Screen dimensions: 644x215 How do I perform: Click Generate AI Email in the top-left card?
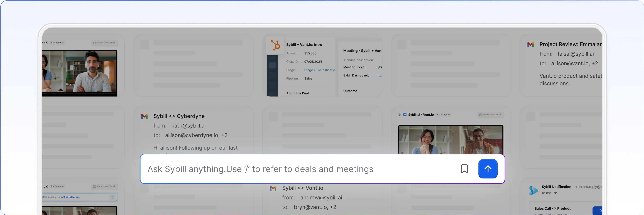[104, 43]
